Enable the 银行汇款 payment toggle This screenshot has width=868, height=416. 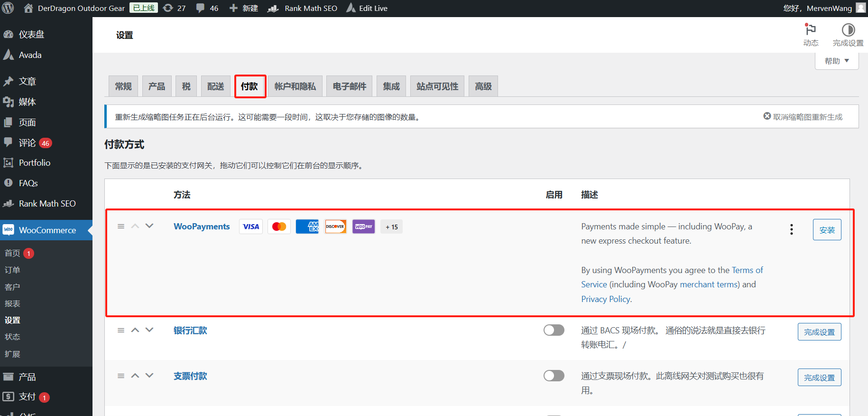[x=554, y=330]
